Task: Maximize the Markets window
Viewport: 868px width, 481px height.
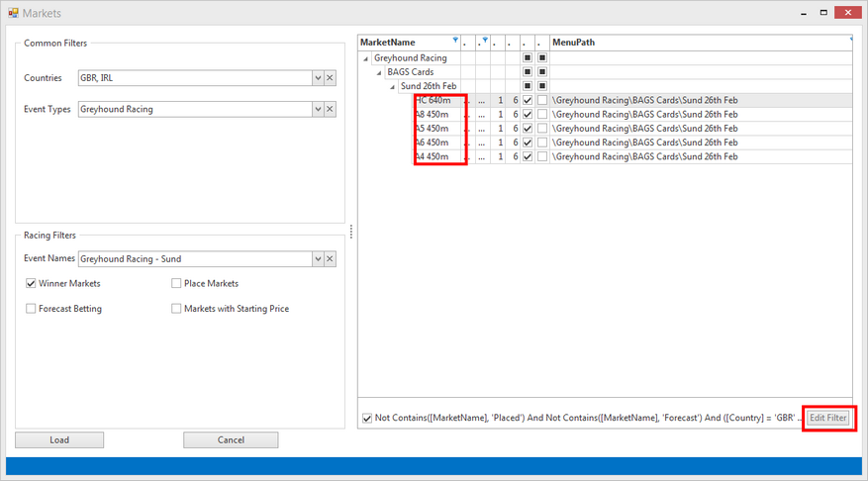Action: [823, 12]
